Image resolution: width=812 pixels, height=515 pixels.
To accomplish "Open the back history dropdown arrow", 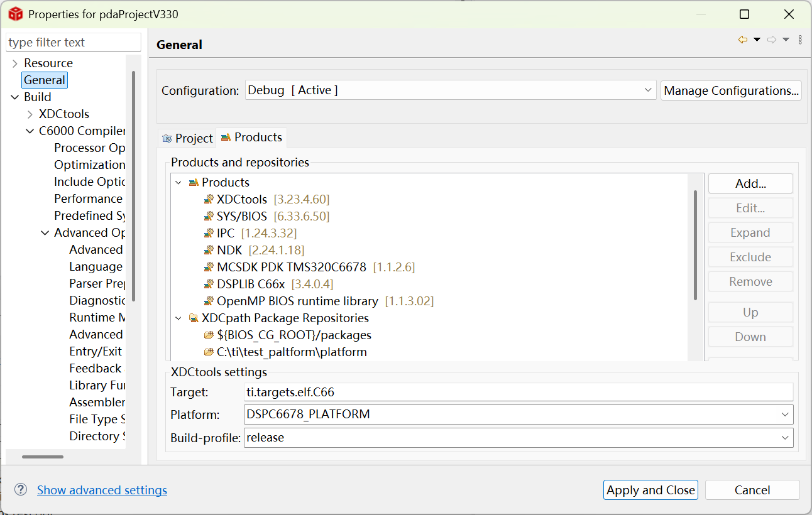I will (x=757, y=40).
